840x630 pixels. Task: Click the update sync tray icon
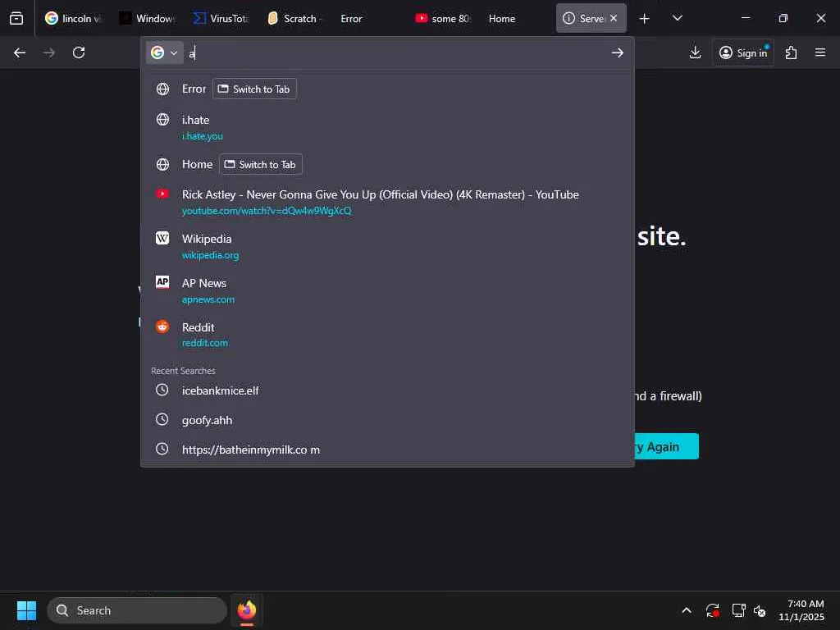[713, 610]
